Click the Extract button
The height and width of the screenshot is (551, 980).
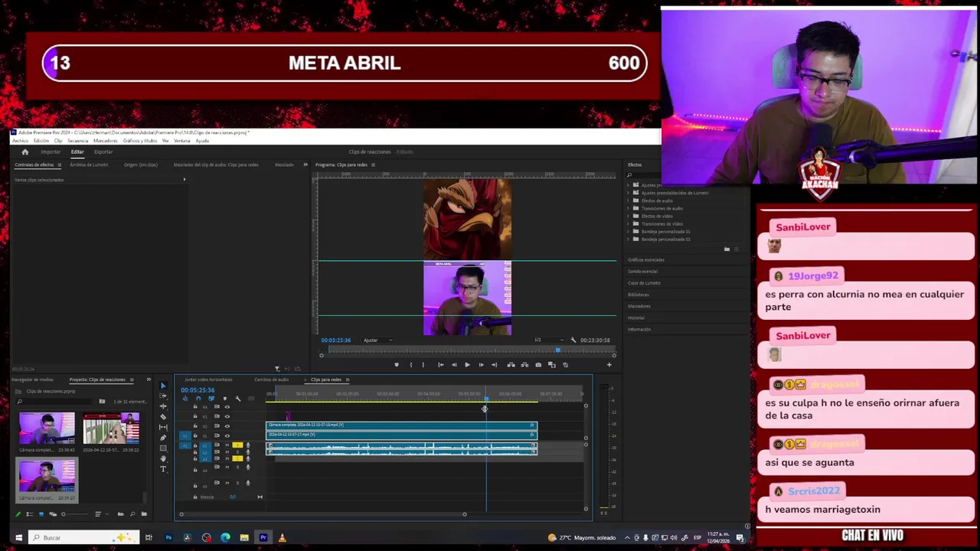point(524,365)
